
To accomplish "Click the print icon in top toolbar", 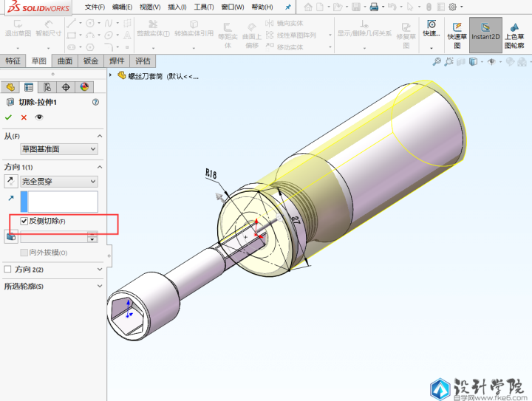I will point(375,7).
